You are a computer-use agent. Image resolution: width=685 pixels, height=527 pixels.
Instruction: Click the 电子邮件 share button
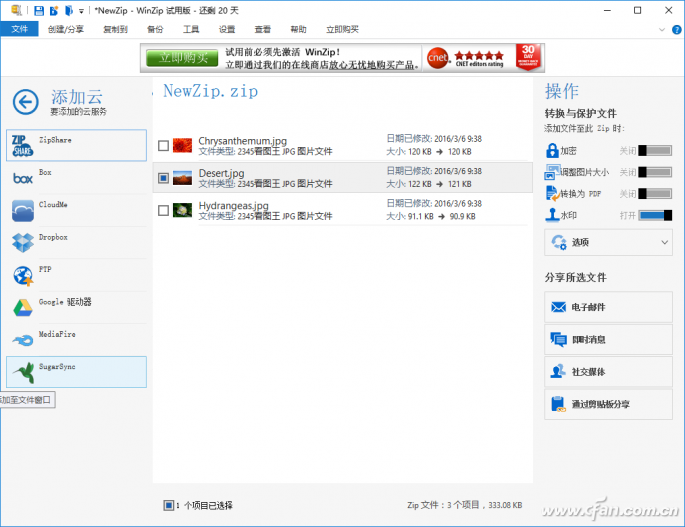coord(608,307)
